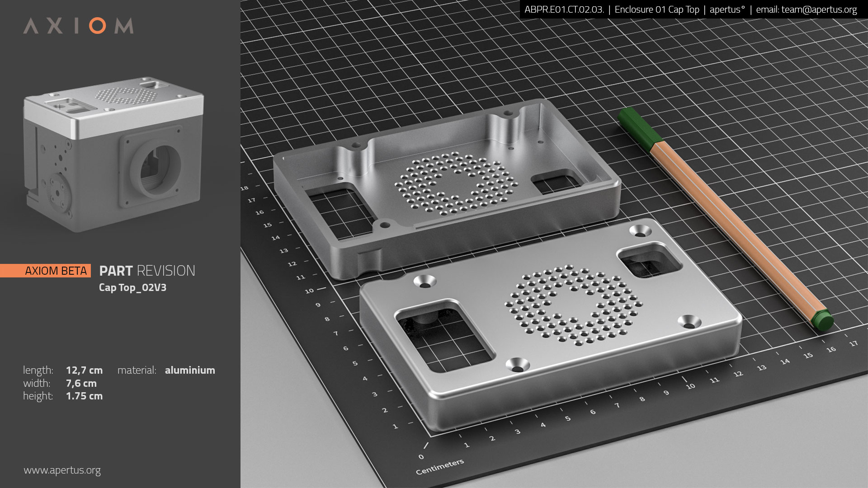The width and height of the screenshot is (868, 488).
Task: Click the ABPR.E01.CT.02.03. part code
Action: tap(564, 9)
